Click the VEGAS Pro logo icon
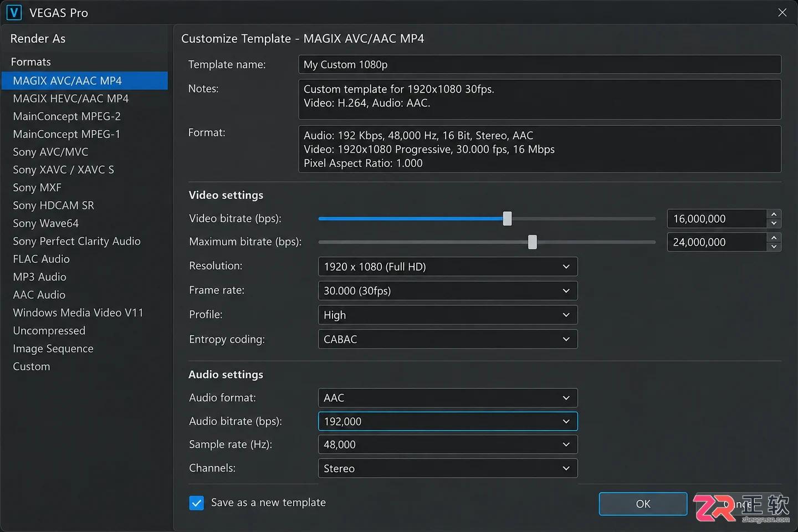 coord(14,12)
